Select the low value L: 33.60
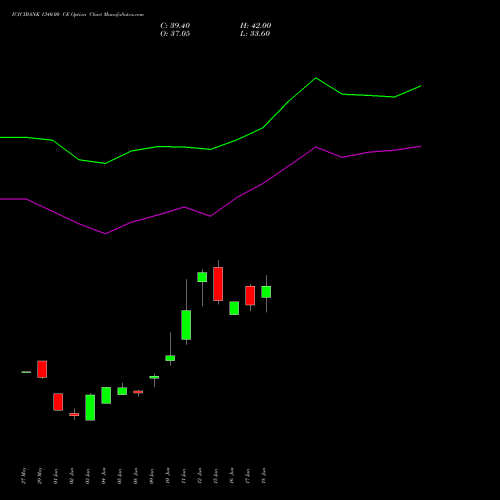 pyautogui.click(x=255, y=34)
